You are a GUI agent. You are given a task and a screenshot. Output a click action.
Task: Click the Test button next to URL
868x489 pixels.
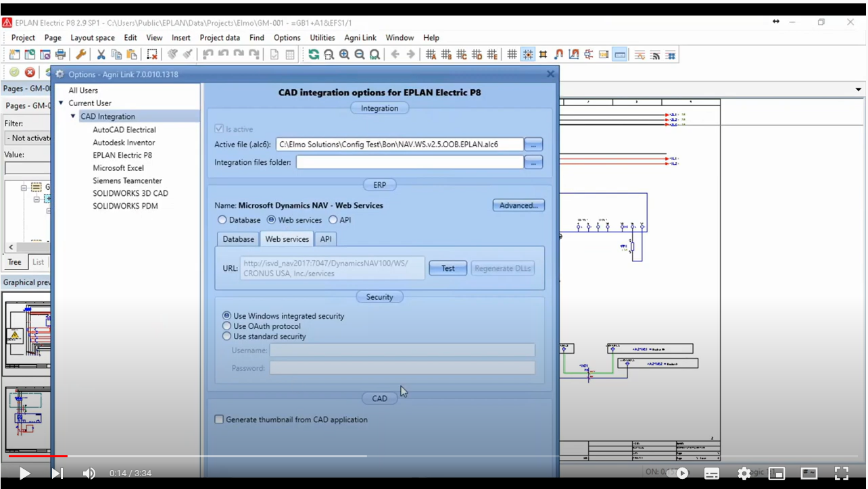pyautogui.click(x=448, y=268)
